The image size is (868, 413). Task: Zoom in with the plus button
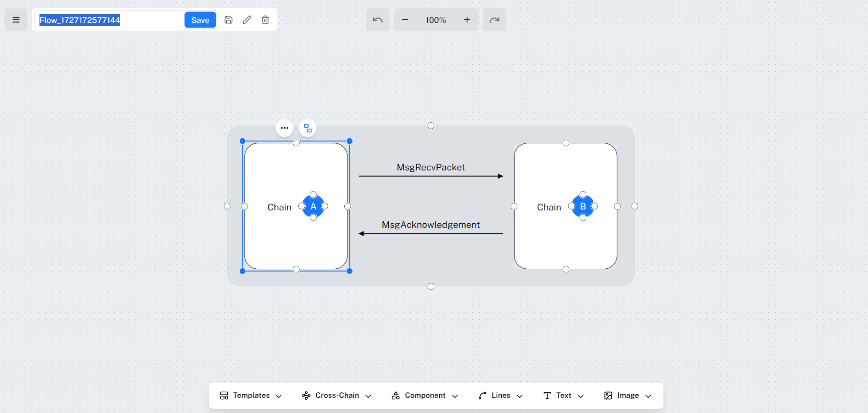click(x=467, y=20)
